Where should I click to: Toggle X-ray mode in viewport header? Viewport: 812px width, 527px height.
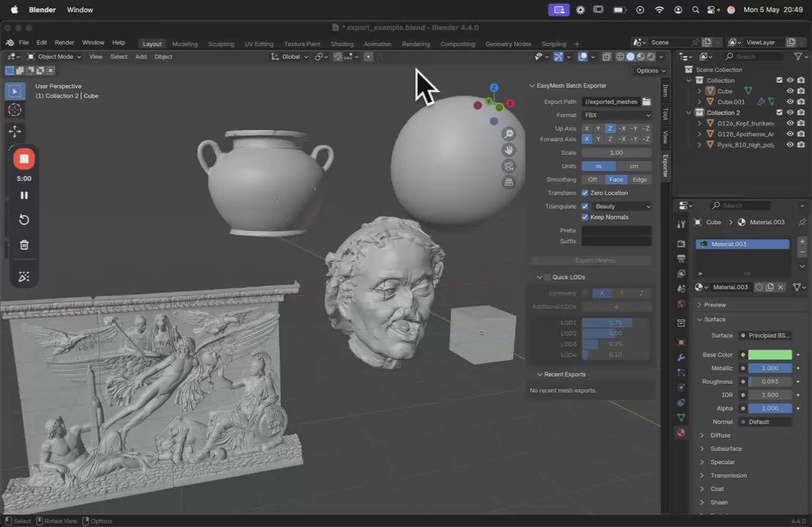[606, 56]
